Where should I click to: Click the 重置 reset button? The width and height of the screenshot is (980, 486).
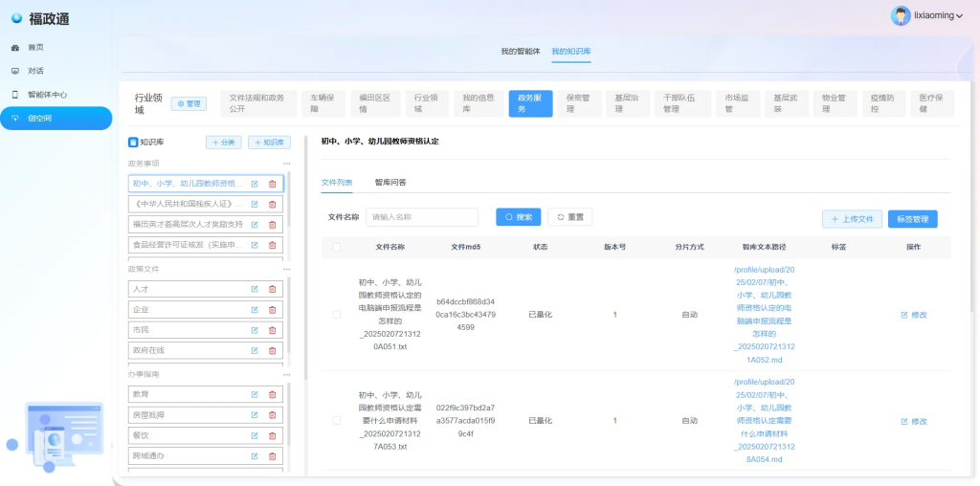pyautogui.click(x=569, y=217)
